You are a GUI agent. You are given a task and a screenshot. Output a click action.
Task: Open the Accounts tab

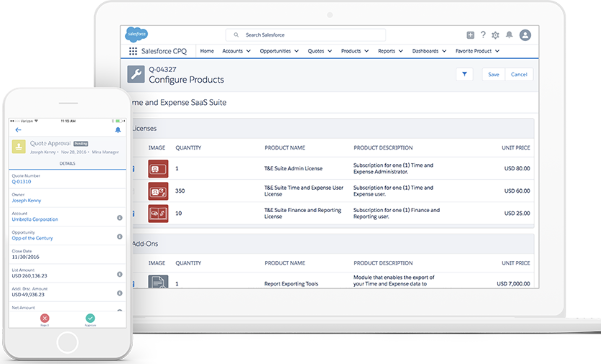[x=233, y=51]
